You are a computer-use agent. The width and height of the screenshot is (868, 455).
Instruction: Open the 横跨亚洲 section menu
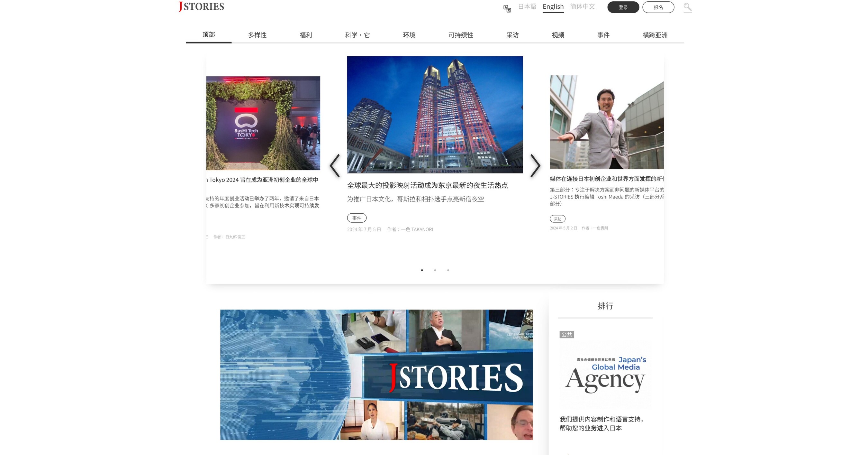point(655,35)
